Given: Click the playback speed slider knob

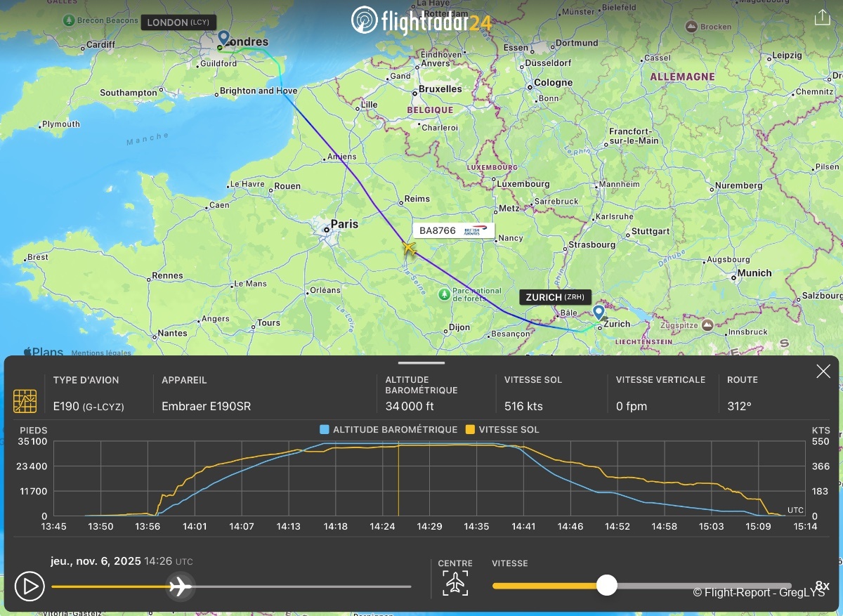Looking at the screenshot, I should pyautogui.click(x=606, y=585).
